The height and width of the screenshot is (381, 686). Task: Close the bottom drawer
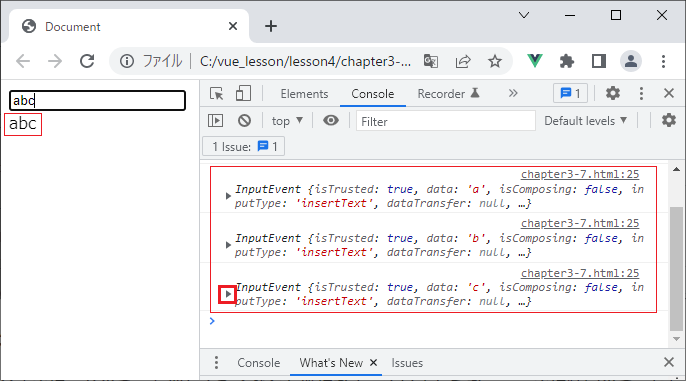[669, 362]
